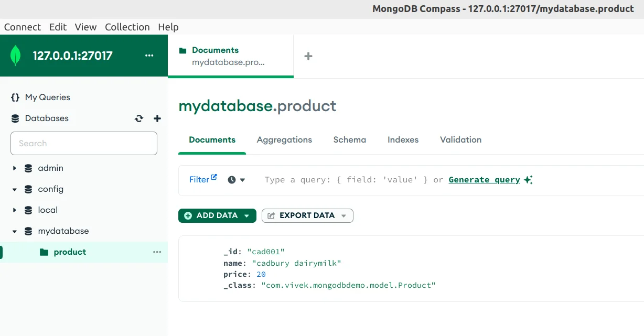
Task: Click the mydatabase database icon
Action: (x=28, y=231)
